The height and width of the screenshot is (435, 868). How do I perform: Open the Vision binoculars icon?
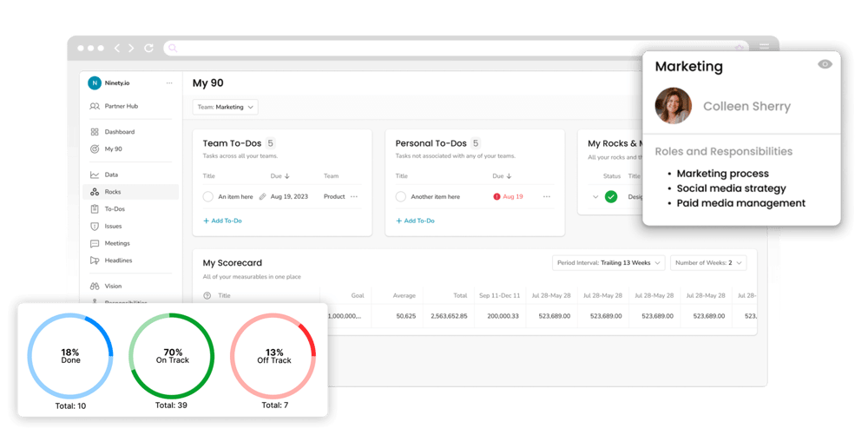point(94,287)
